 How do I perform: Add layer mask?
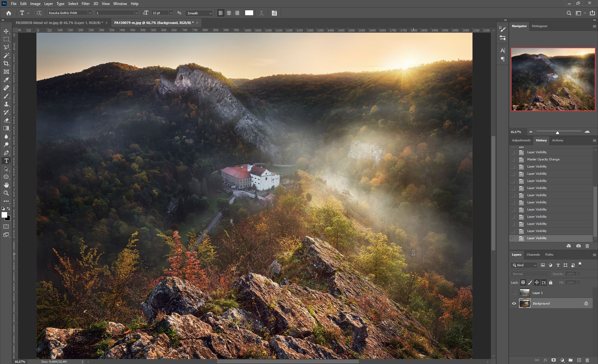553,360
